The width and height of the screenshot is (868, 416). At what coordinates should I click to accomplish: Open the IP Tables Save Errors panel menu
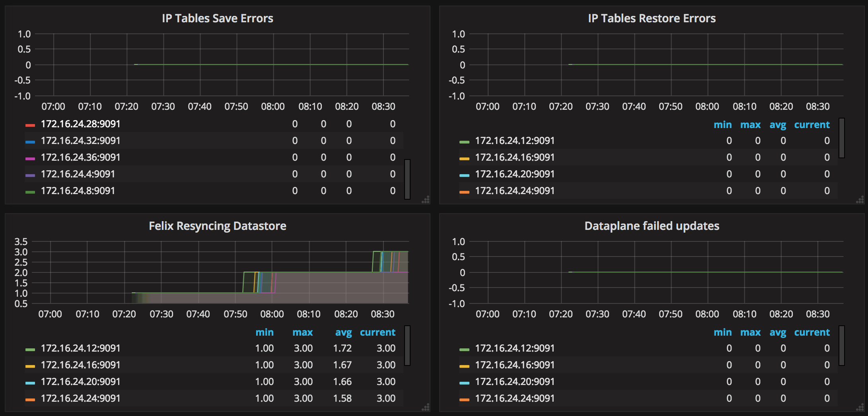pos(217,18)
